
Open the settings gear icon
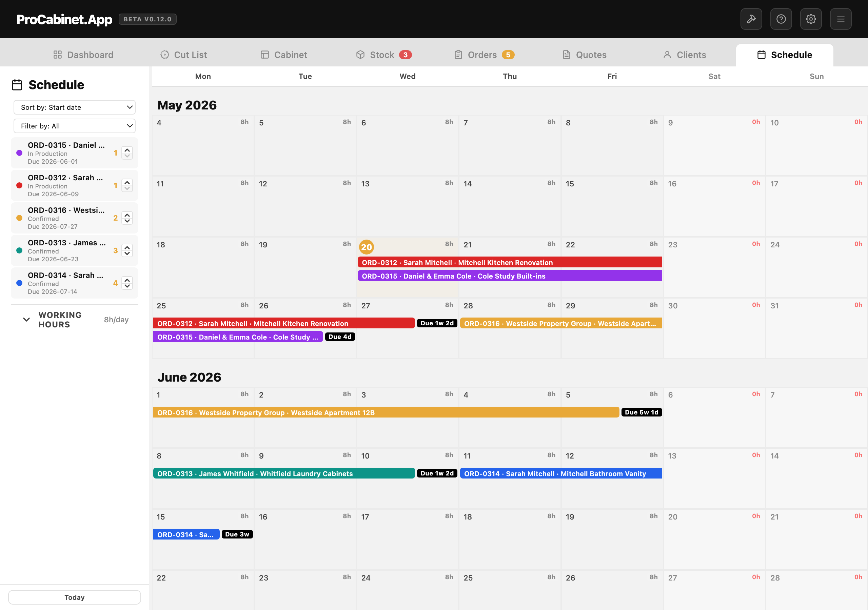coord(811,19)
